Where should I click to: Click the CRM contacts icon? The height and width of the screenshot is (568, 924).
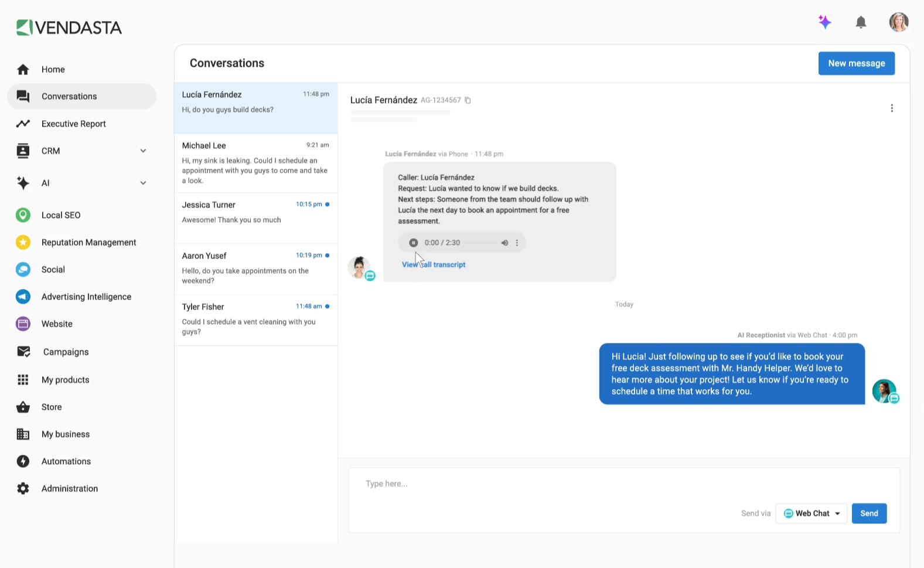pos(23,151)
